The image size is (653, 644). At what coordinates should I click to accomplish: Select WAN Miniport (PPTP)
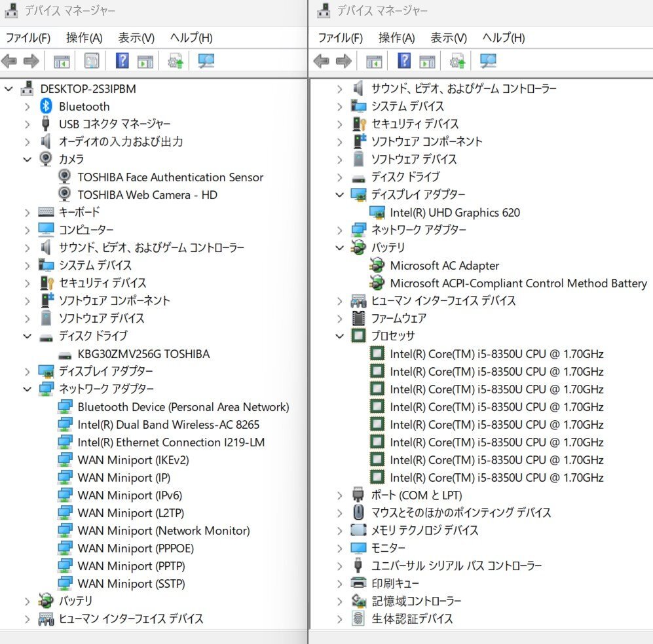click(132, 565)
